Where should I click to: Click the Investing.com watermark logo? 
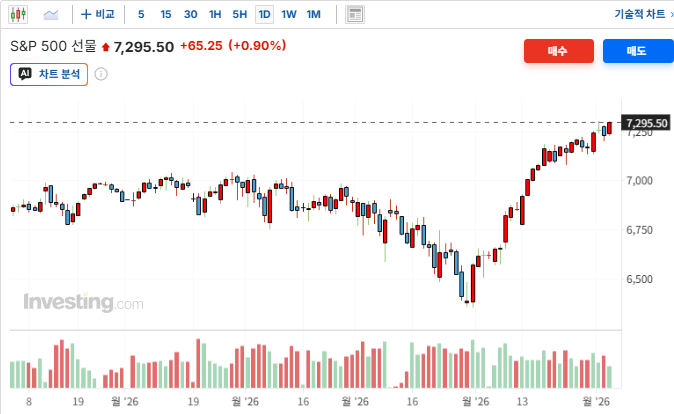tap(83, 301)
